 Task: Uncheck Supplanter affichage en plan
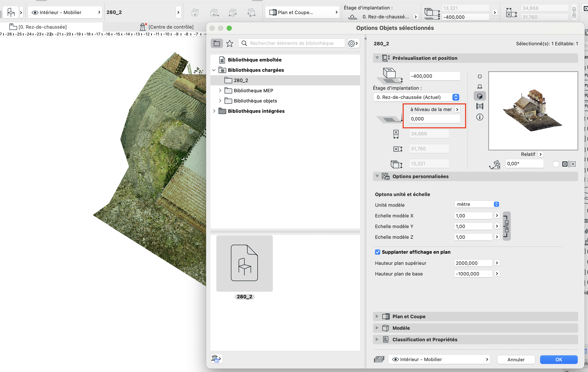coord(378,252)
